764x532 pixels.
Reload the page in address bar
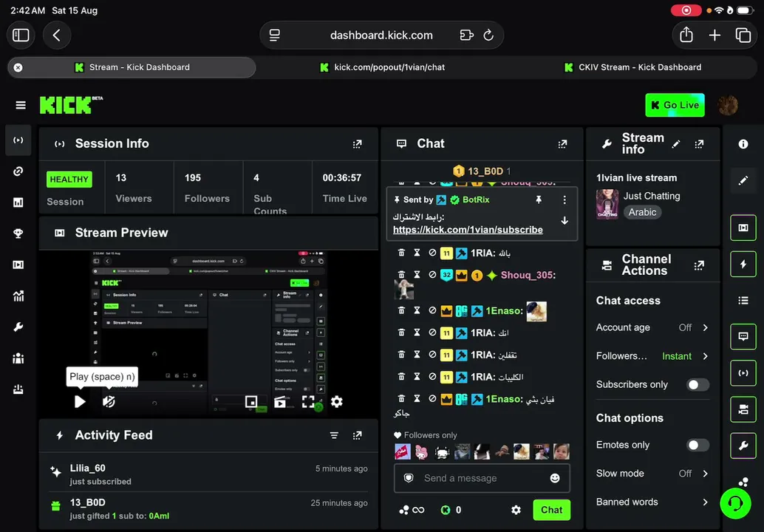pyautogui.click(x=488, y=35)
